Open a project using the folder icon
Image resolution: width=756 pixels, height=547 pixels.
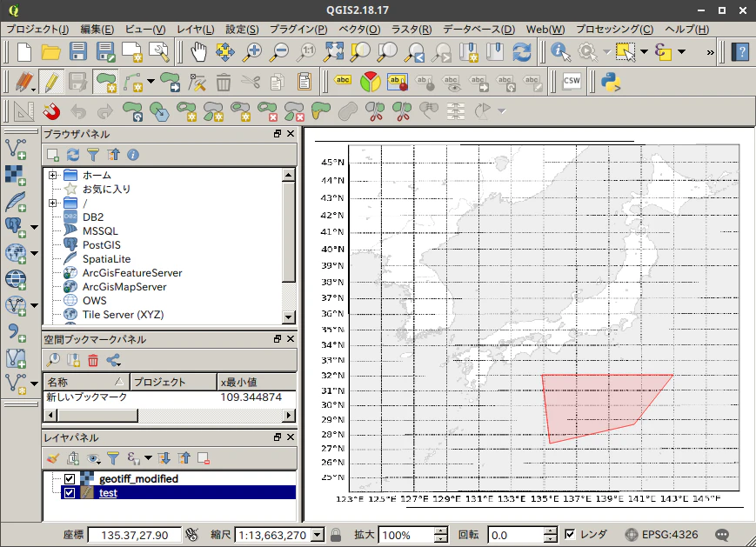[50, 51]
